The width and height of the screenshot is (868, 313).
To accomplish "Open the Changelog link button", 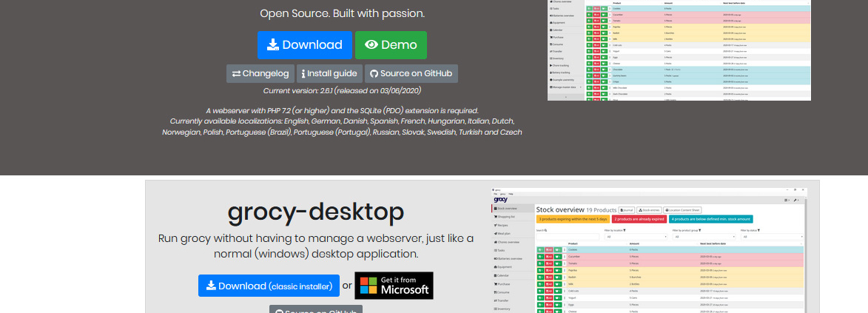I will (260, 74).
